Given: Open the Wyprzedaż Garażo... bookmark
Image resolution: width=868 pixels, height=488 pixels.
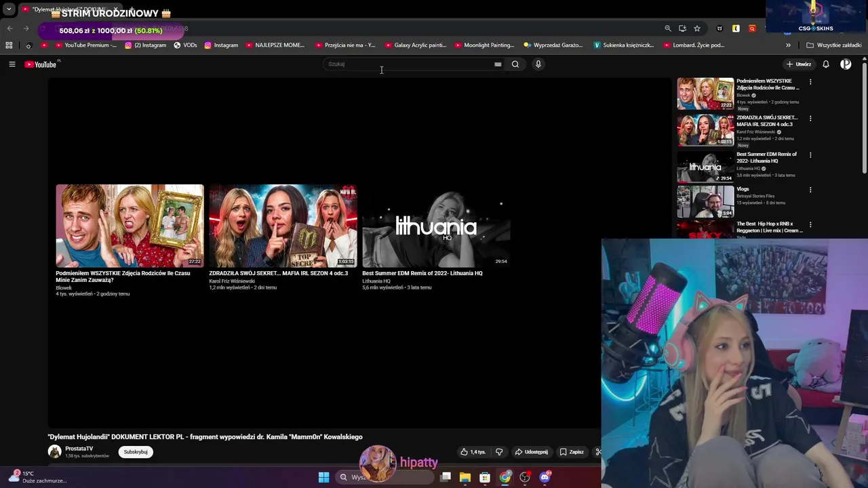Looking at the screenshot, I should point(553,45).
